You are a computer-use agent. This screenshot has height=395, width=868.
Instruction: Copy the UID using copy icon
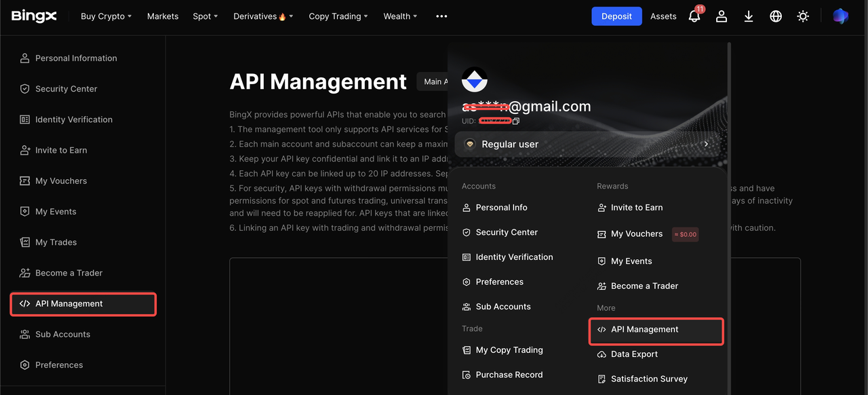click(x=516, y=121)
